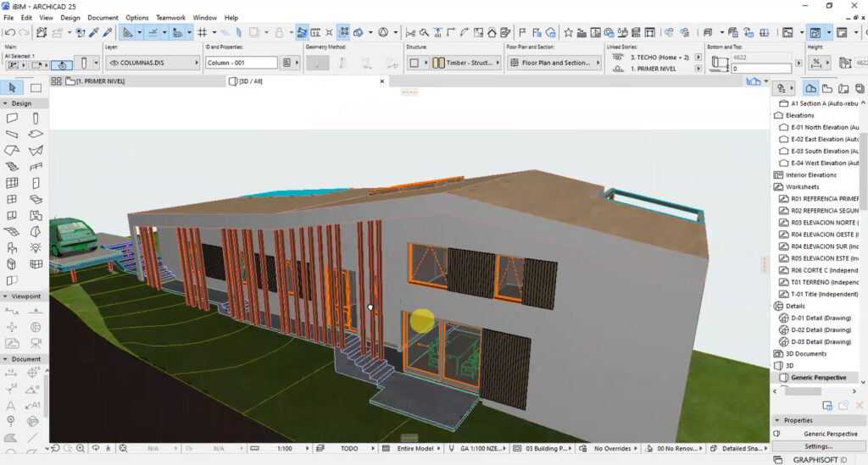
Task: Click the Settings... button
Action: point(818,446)
